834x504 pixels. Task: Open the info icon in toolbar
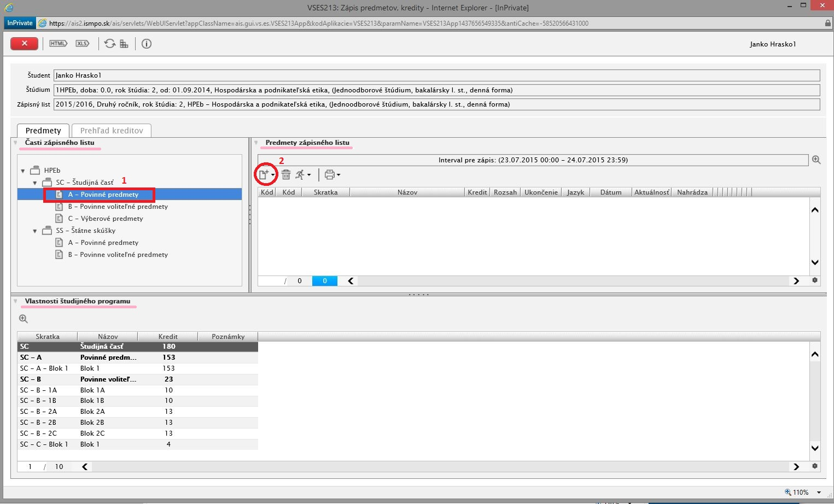(147, 44)
